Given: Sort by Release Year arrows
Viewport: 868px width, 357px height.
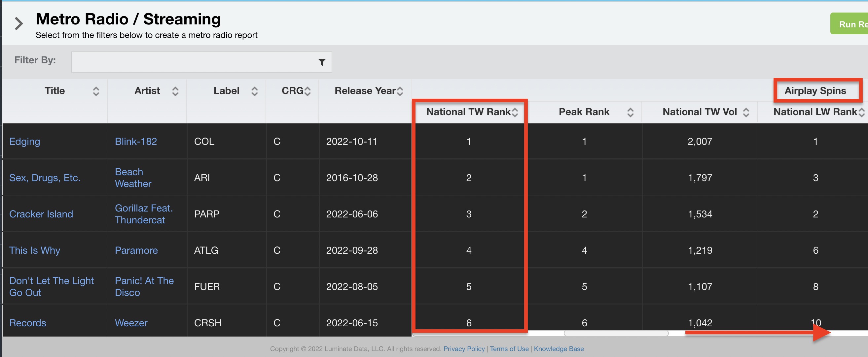Looking at the screenshot, I should (x=400, y=91).
